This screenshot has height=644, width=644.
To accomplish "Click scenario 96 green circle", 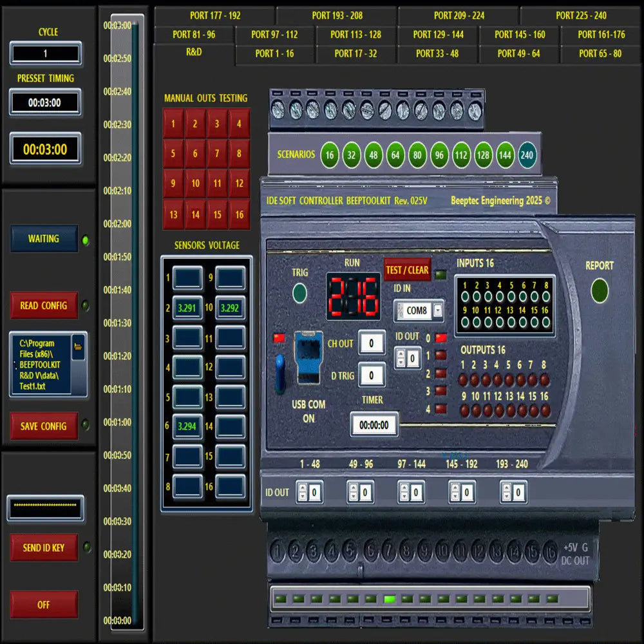I will pyautogui.click(x=439, y=155).
